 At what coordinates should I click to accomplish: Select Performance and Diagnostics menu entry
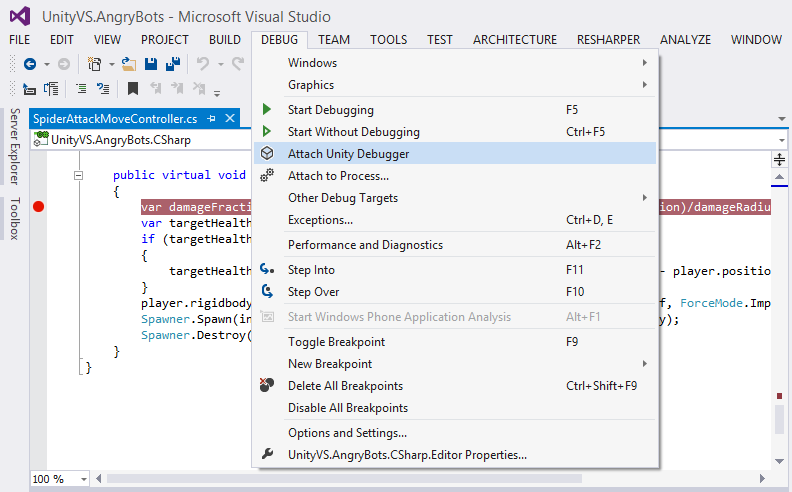pyautogui.click(x=455, y=244)
